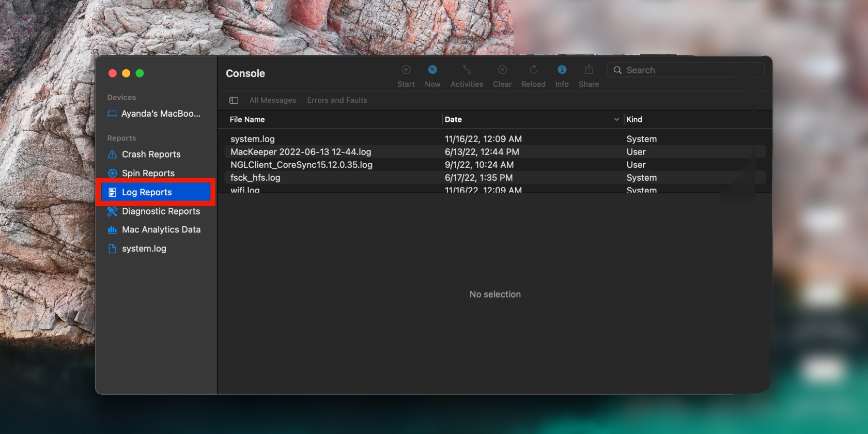The image size is (868, 434).
Task: Sort by Kind column header
Action: 634,119
